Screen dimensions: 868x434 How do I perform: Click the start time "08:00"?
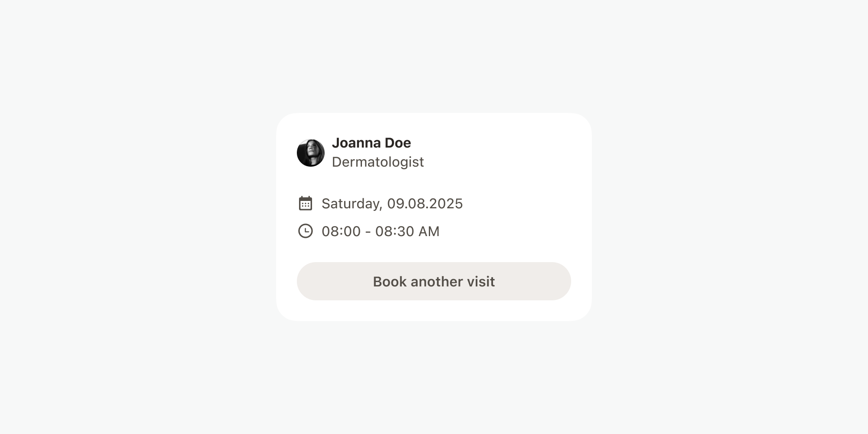coord(341,231)
